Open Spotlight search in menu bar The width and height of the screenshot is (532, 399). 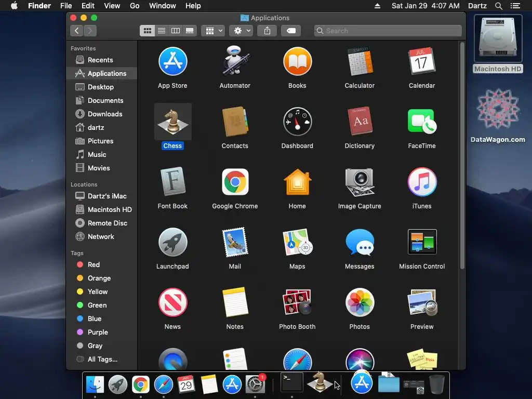point(498,6)
